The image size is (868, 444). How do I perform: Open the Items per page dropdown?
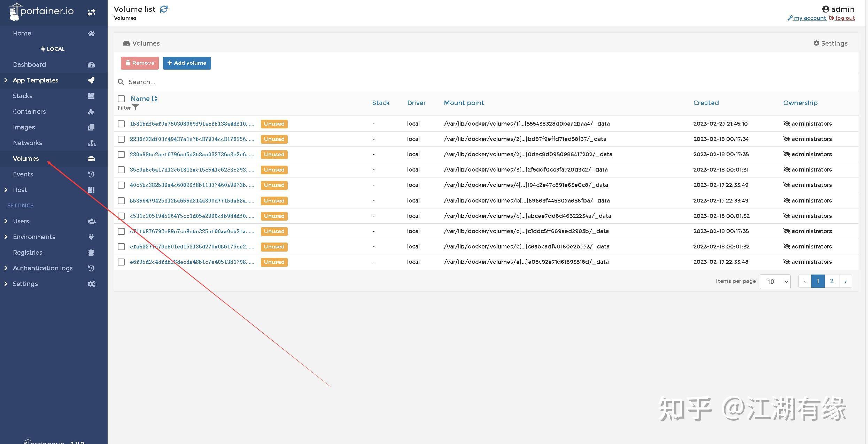click(x=775, y=282)
